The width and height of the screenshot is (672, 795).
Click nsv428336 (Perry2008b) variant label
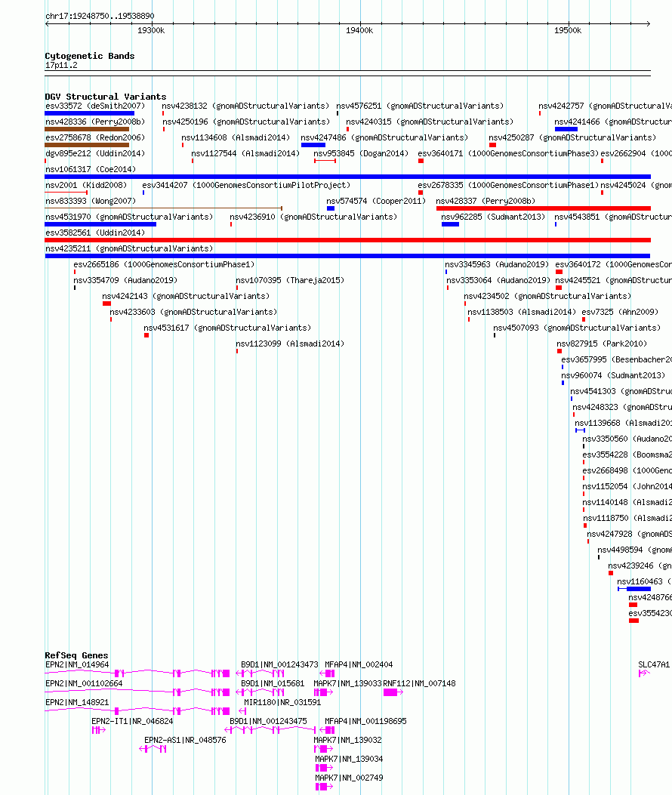[x=95, y=122]
